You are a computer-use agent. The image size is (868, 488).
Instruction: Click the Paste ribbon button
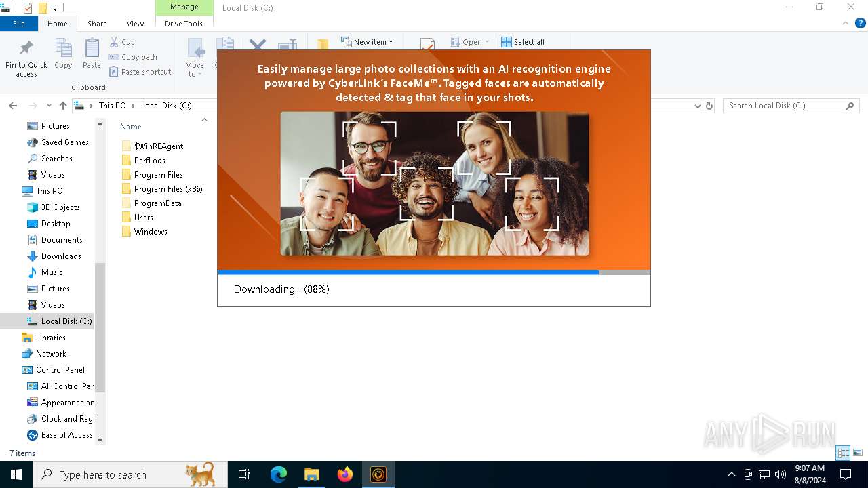point(92,54)
